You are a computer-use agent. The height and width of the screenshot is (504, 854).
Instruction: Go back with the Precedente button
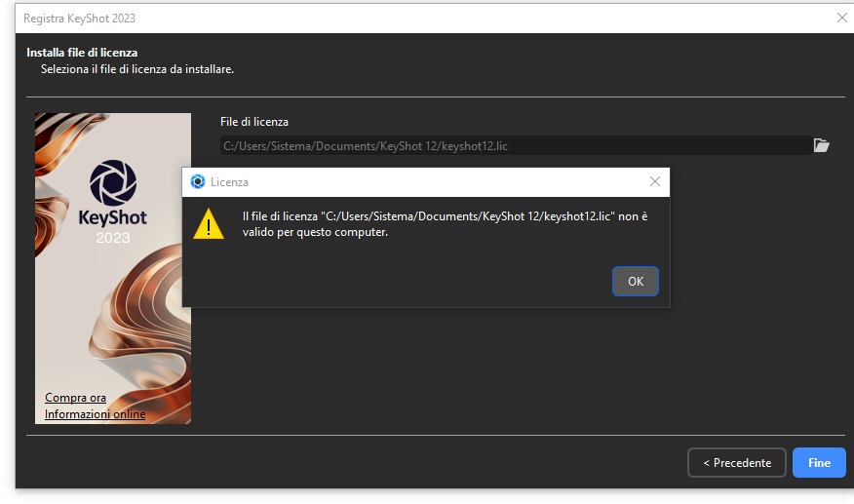736,463
